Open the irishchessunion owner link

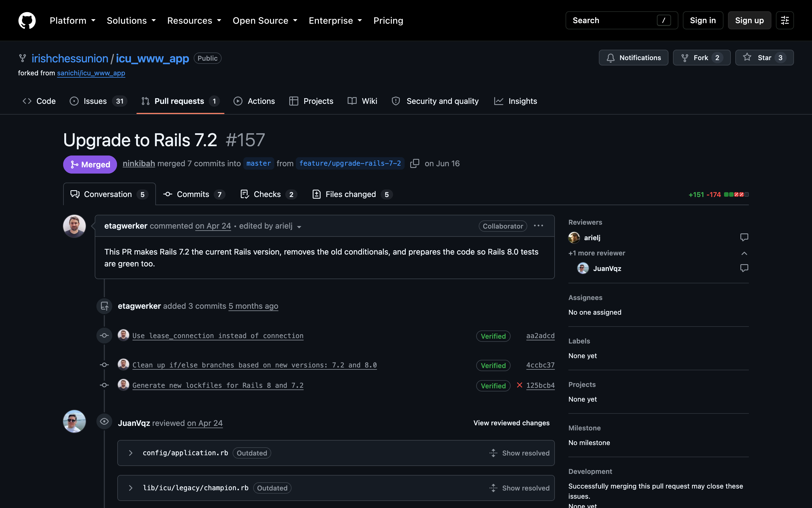[70, 58]
